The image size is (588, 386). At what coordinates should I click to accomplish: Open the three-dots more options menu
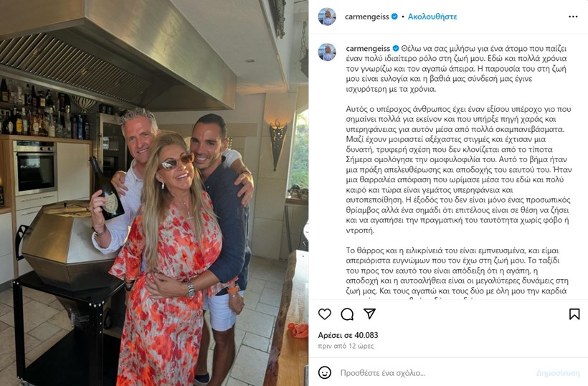pyautogui.click(x=573, y=17)
